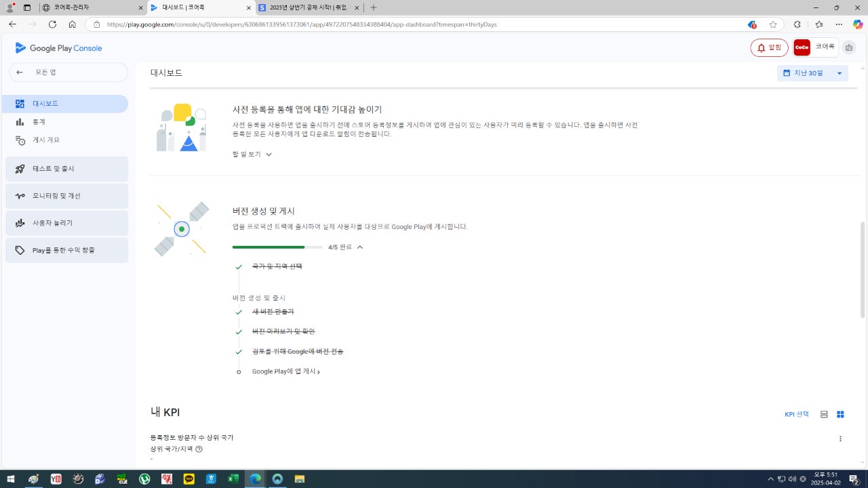Screen dimensions: 868x488
Task: Click the KPI 선택 link
Action: click(x=796, y=414)
